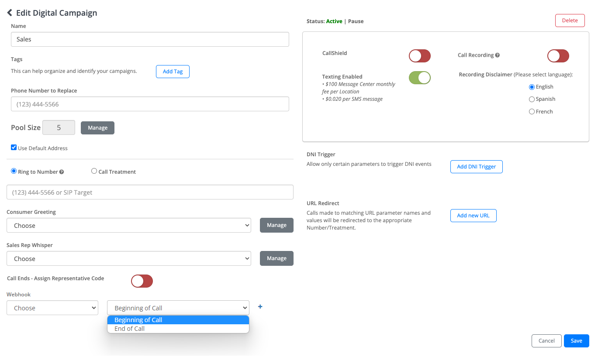The image size is (605, 364).
Task: Click the back arrow beside Edit Digital Campaign
Action: (10, 13)
